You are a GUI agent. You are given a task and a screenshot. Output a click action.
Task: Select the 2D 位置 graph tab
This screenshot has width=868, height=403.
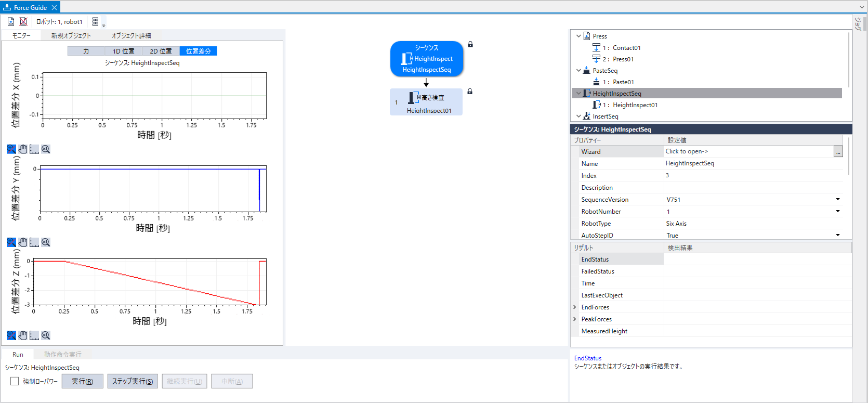tap(161, 51)
